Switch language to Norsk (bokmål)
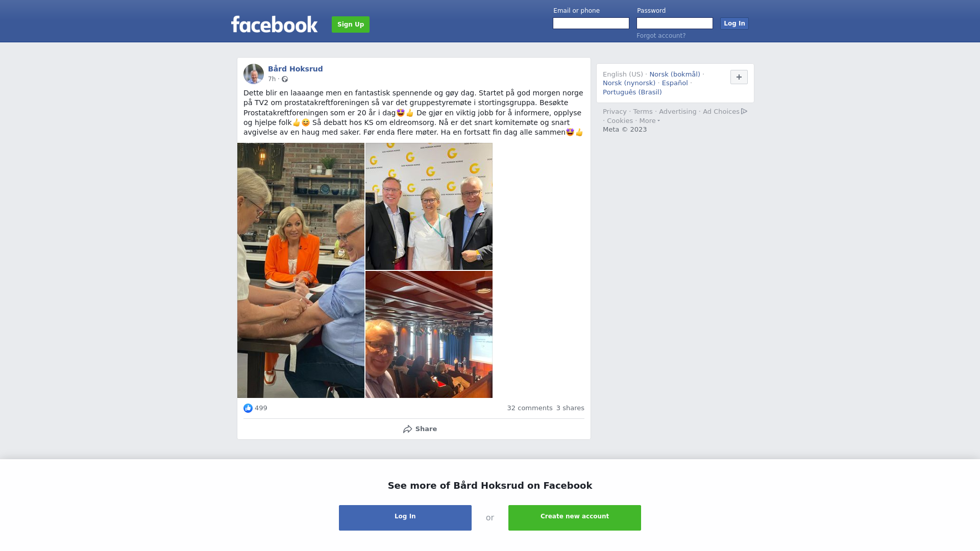 [x=675, y=74]
